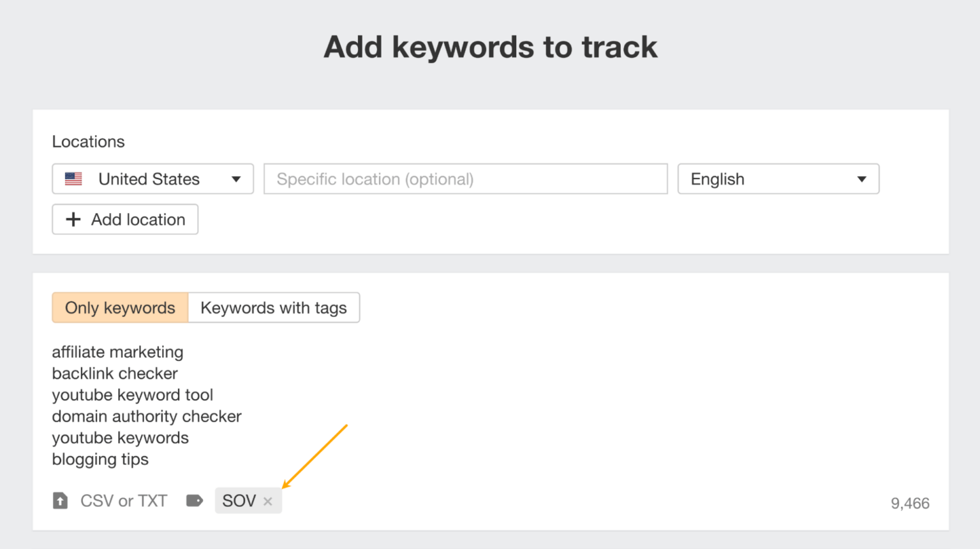The height and width of the screenshot is (549, 980).
Task: Click the dropdown arrow beside English
Action: (x=862, y=179)
